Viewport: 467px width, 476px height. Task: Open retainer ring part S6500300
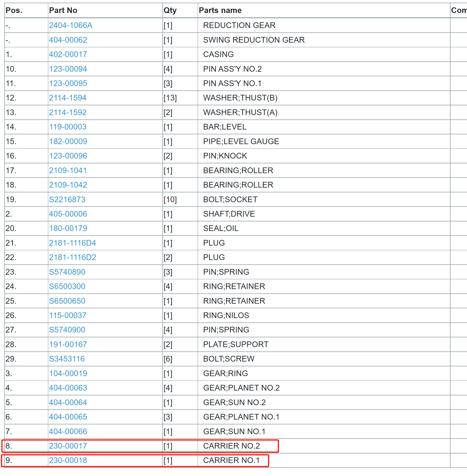pos(67,286)
